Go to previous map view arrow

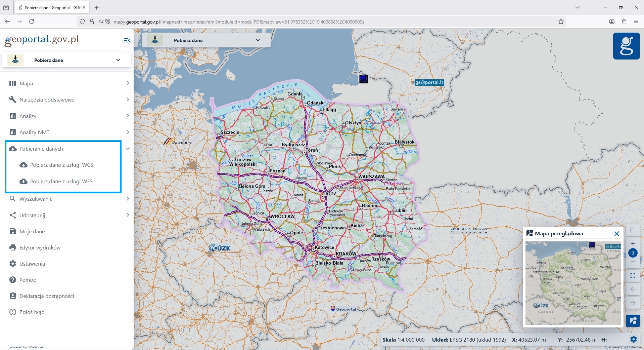pos(633,289)
